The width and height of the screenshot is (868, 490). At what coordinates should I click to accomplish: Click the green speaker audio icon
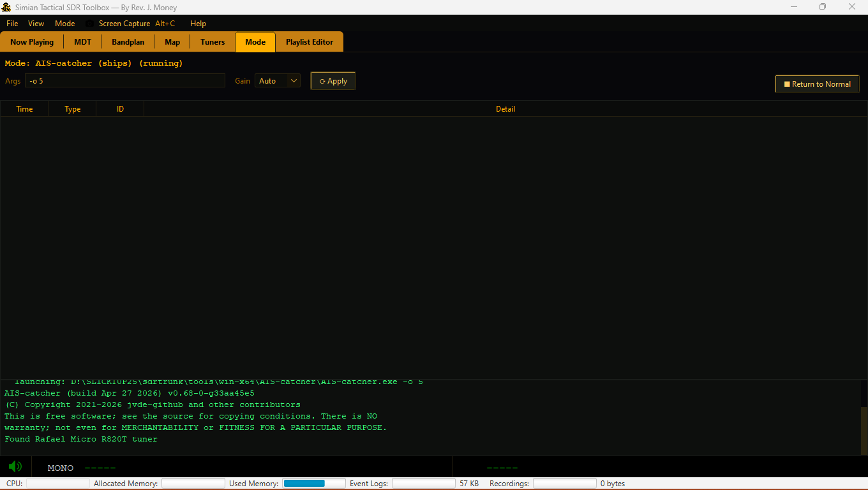(x=15, y=466)
